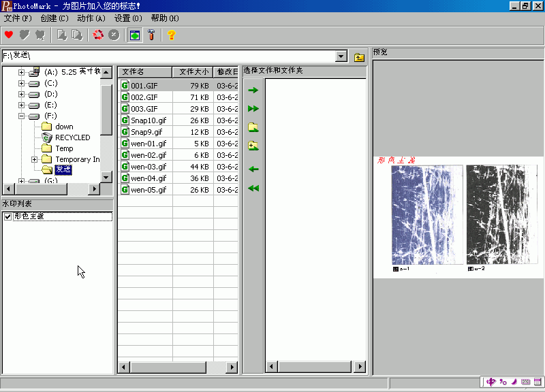Screen dimensions: 545x392
Task: Sort by the 文件大小 column header
Action: coord(193,72)
